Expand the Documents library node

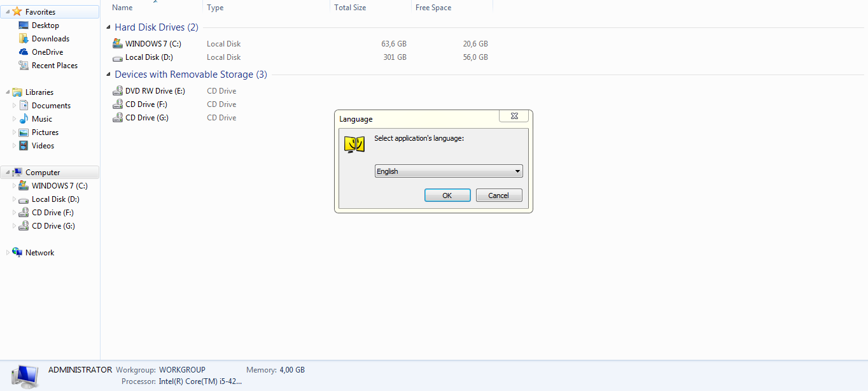(x=15, y=106)
